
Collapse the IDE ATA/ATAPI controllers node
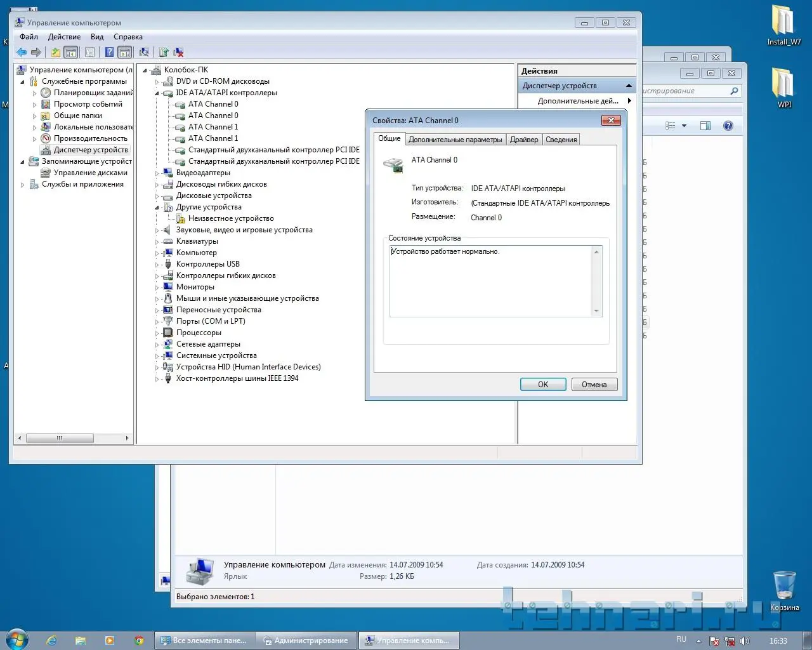[157, 93]
